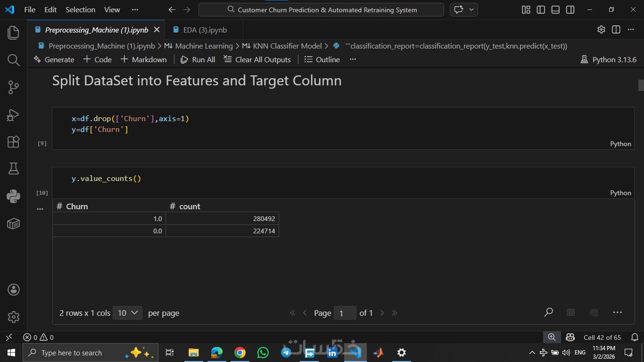
Task: Open the Source Control view
Action: click(13, 87)
